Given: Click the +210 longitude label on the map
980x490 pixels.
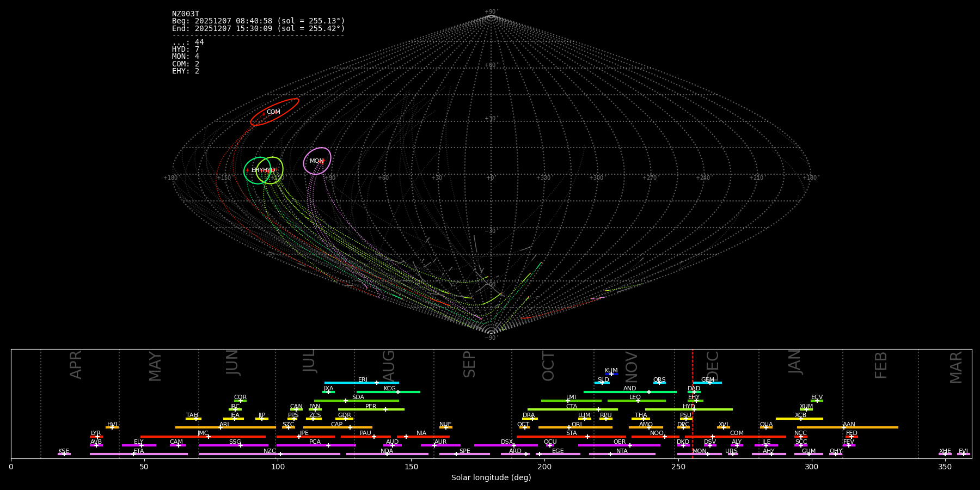Looking at the screenshot, I should 756,178.
